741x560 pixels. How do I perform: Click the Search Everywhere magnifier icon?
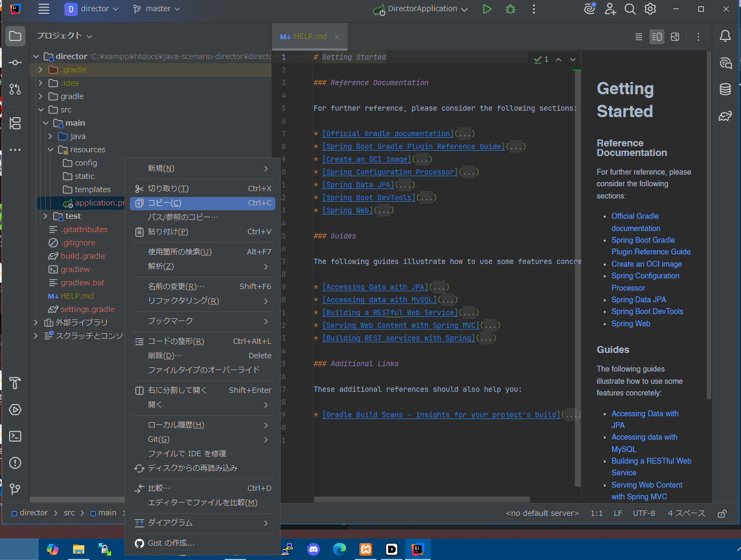click(x=630, y=9)
